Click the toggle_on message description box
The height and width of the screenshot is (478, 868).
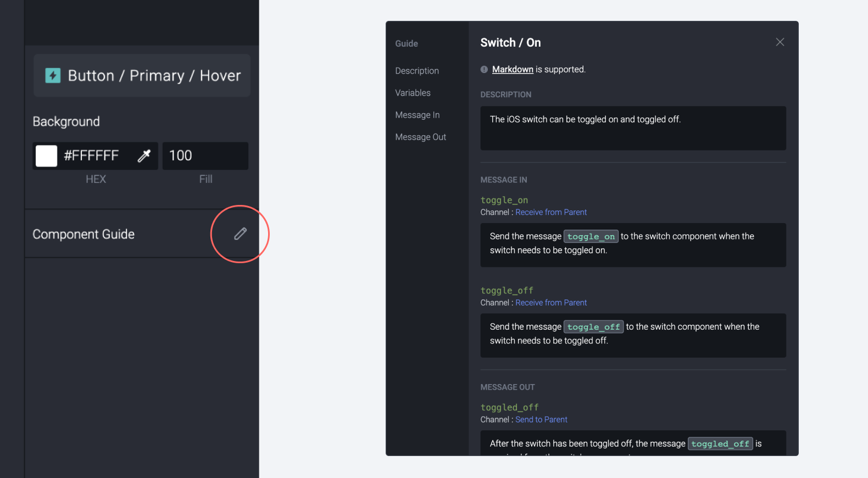(x=633, y=245)
